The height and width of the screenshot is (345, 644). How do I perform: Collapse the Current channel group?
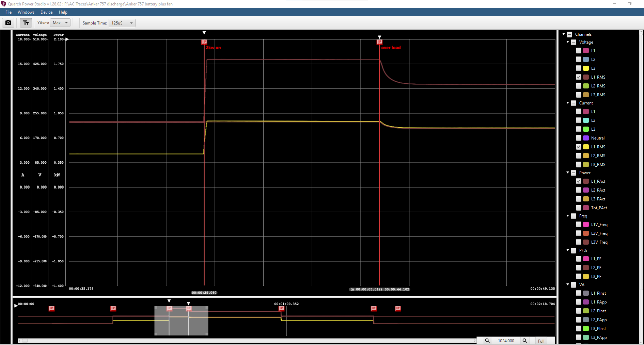(568, 103)
